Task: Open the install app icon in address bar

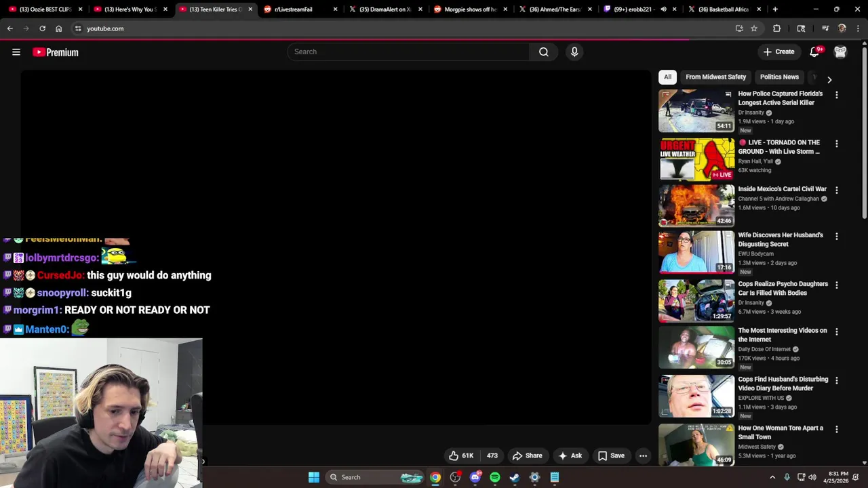Action: click(x=739, y=28)
